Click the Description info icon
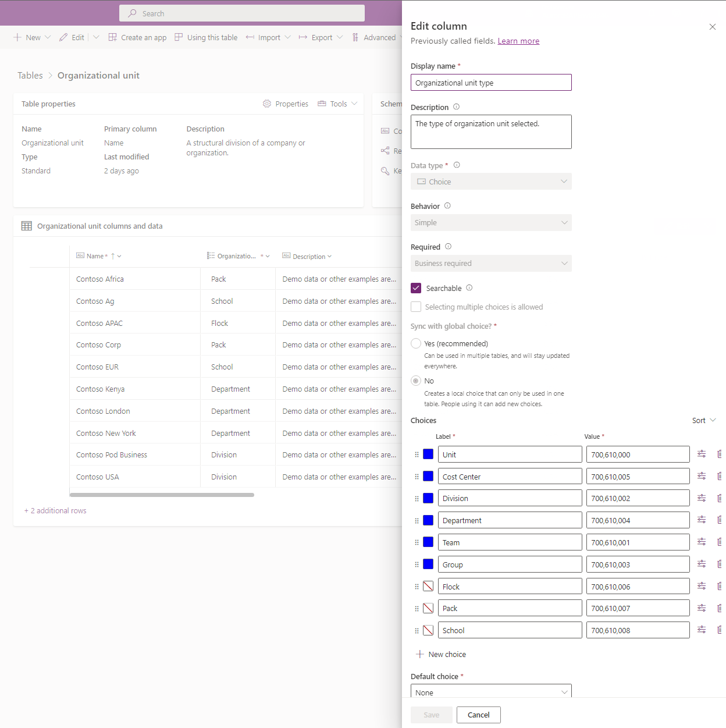This screenshot has height=728, width=726. 456,106
